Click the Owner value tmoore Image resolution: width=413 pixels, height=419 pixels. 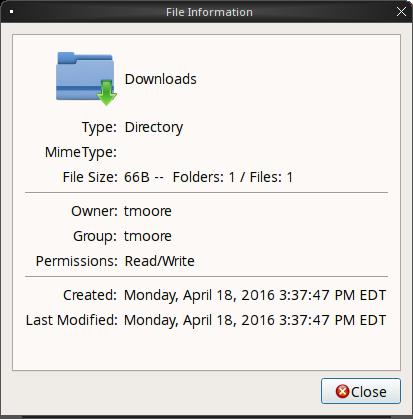[148, 211]
